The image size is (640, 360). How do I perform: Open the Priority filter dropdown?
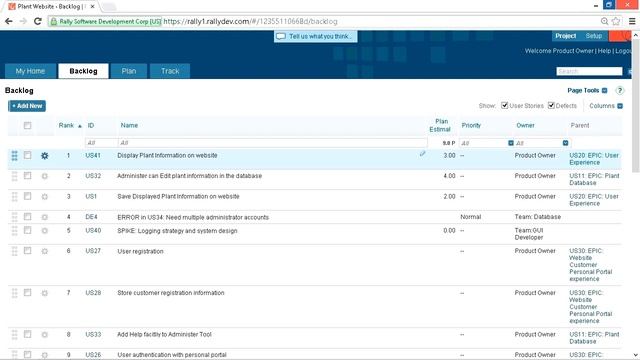click(511, 143)
